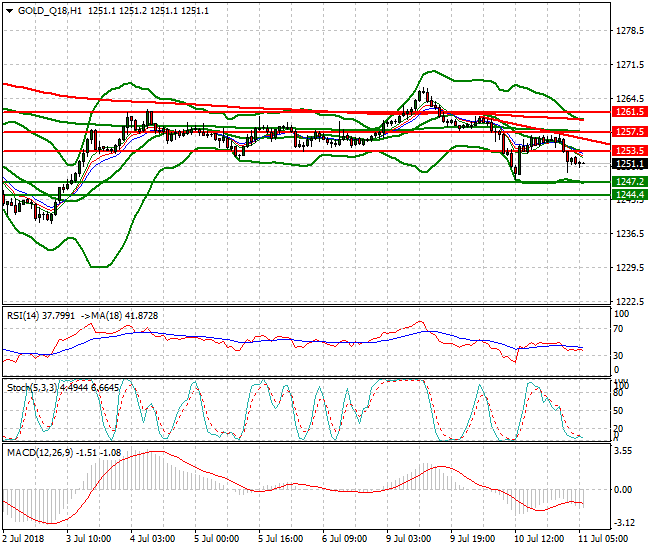Open the chart menu triangle beside GOLD_Q18
Screen dimensions: 650x550
click(x=9, y=11)
